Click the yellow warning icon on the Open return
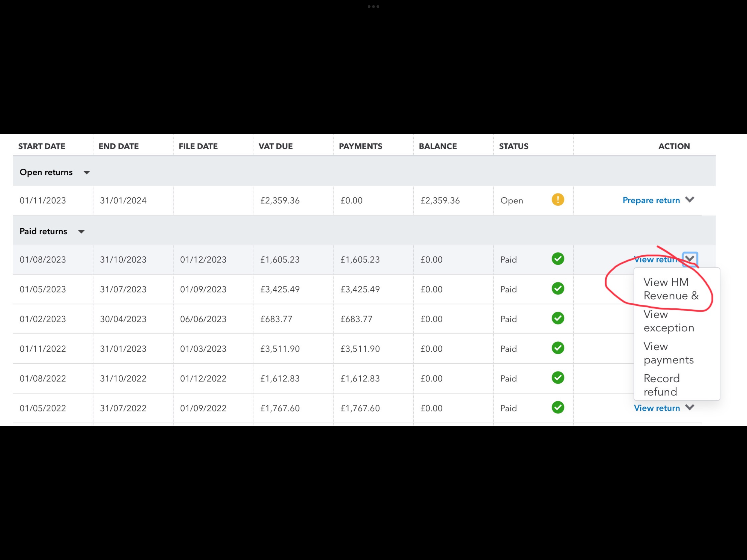Viewport: 747px width, 560px height. [x=558, y=200]
